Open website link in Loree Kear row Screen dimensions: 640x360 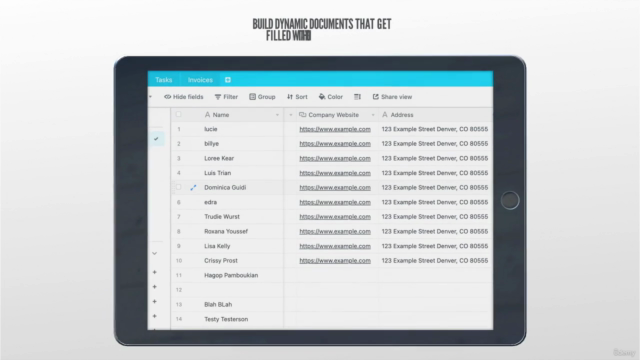[335, 158]
